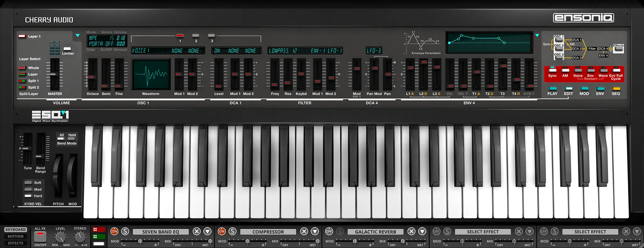
Task: Click the Envelope Parameters diagram
Action: 423,42
